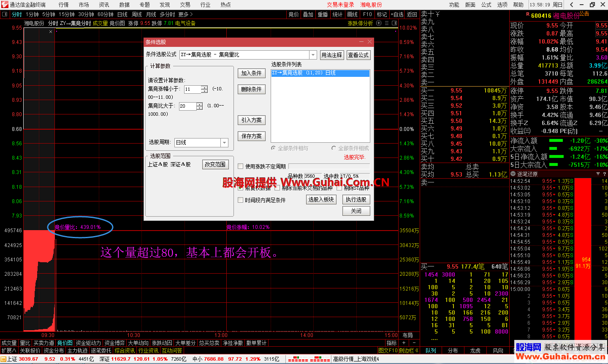608x364 pixels.
Task: Check 时间段内满足条件 checkbox
Action: click(241, 200)
